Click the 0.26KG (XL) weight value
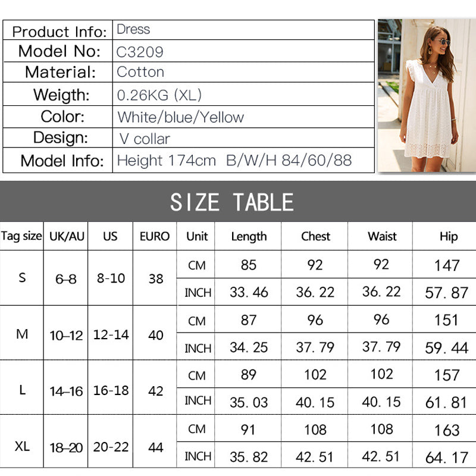476x476 pixels. (x=159, y=95)
